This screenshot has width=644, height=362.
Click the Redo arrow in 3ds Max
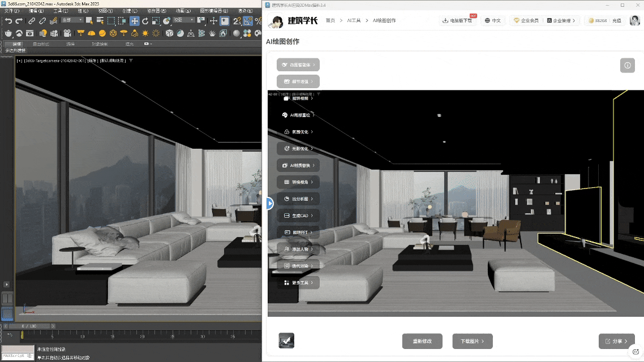[x=19, y=20]
